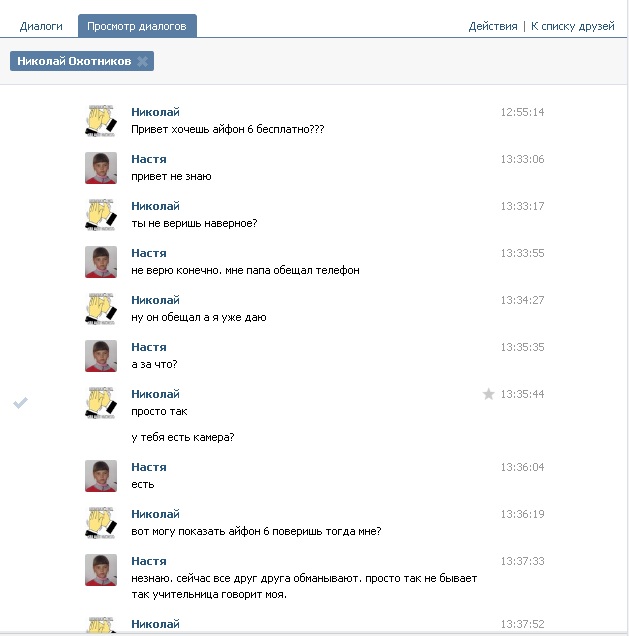
Task: Click Настя's avatar on the 13:36:04 message
Action: tap(101, 476)
